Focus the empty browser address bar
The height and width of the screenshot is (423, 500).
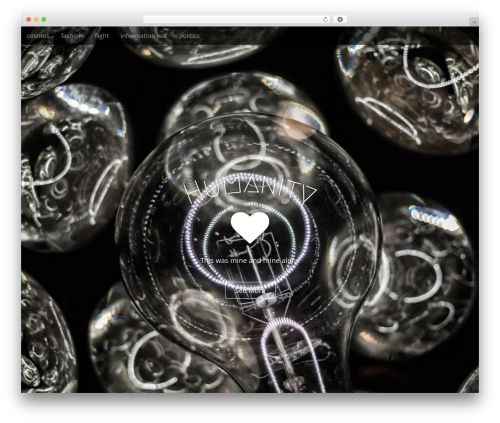point(232,20)
